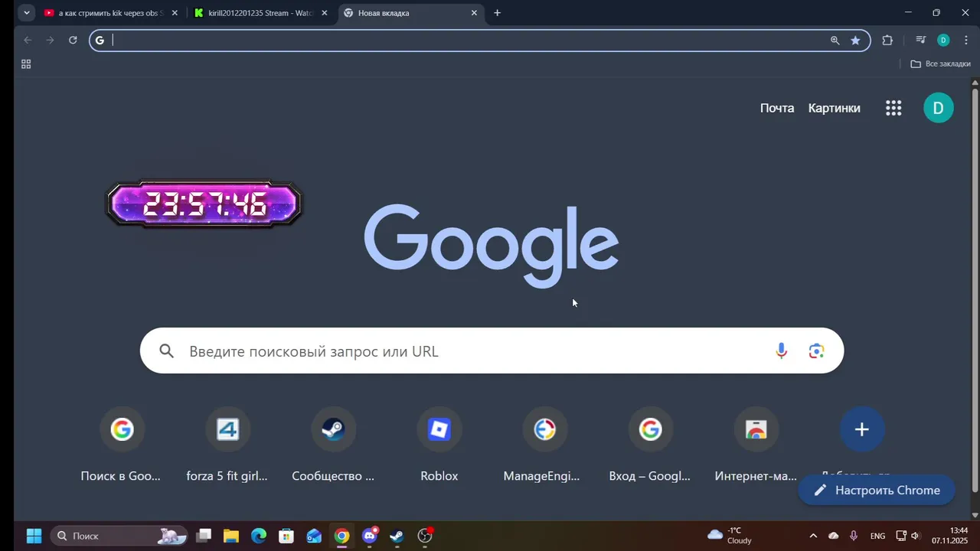Viewport: 980px width, 551px height.
Task: Open the apps grid in bookmarks bar
Action: pyautogui.click(x=26, y=64)
